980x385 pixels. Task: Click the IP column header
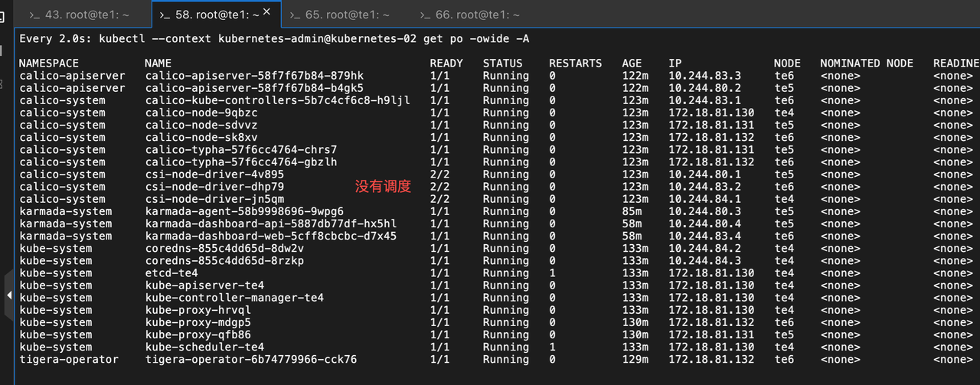[675, 64]
